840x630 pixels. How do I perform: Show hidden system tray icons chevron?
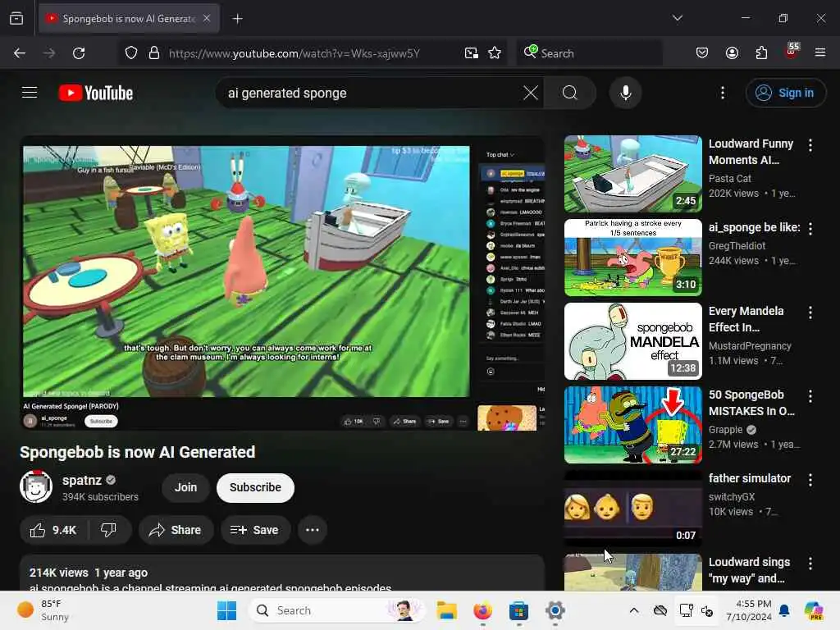tap(634, 610)
